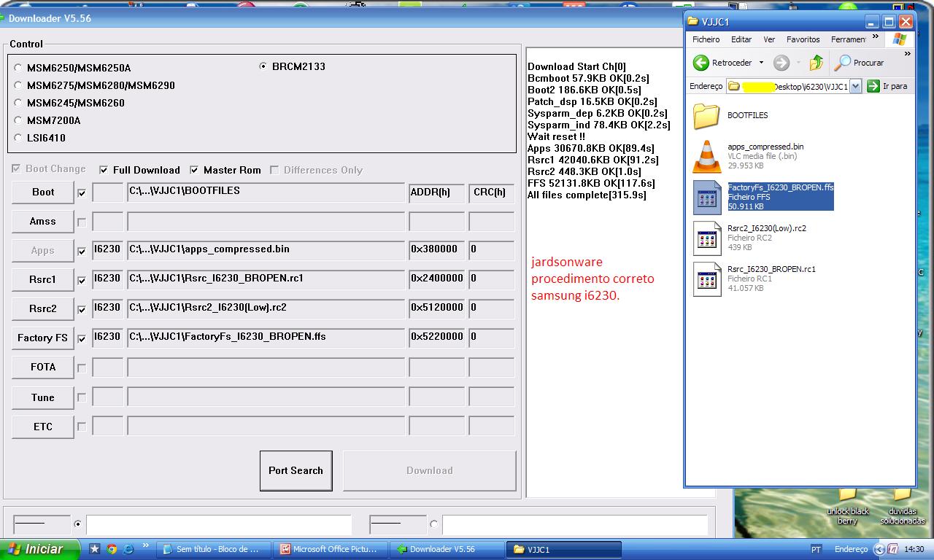Launch Chrome from the quick launch bar
The width and height of the screenshot is (934, 560).
point(112,549)
